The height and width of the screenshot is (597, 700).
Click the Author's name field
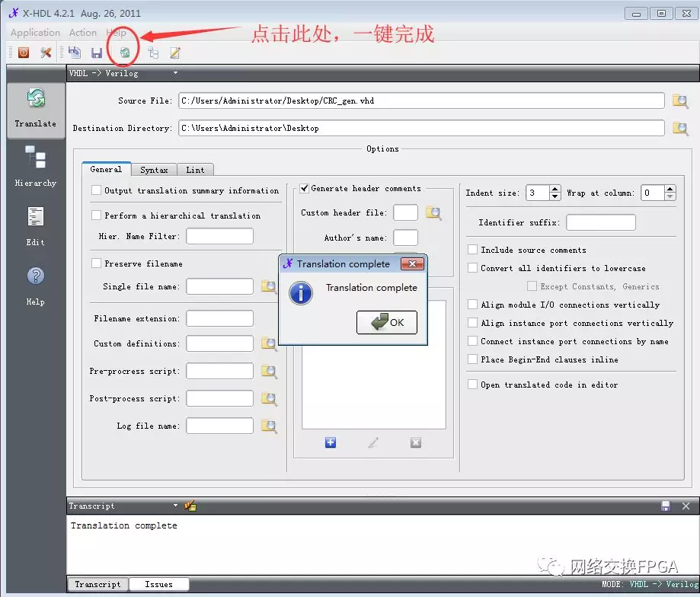coord(405,238)
